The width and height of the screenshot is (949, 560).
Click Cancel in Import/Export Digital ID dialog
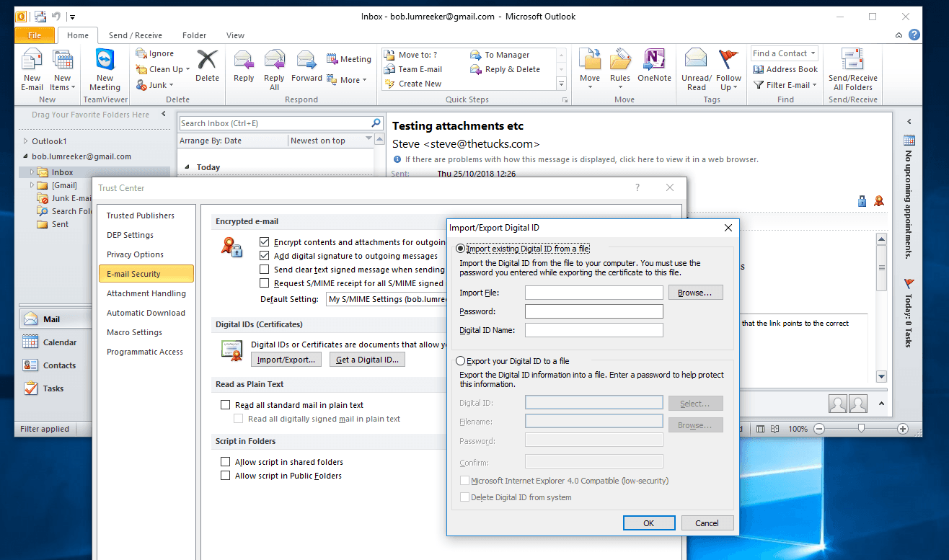707,523
